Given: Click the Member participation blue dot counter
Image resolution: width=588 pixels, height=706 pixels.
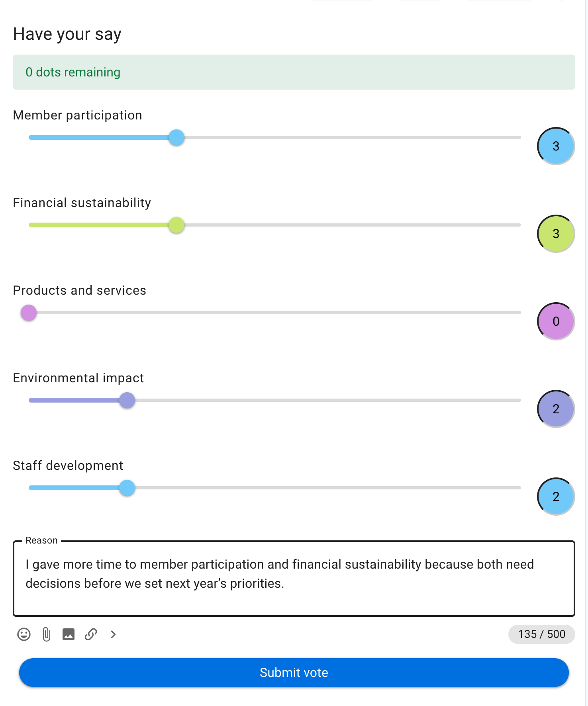Looking at the screenshot, I should pos(556,146).
